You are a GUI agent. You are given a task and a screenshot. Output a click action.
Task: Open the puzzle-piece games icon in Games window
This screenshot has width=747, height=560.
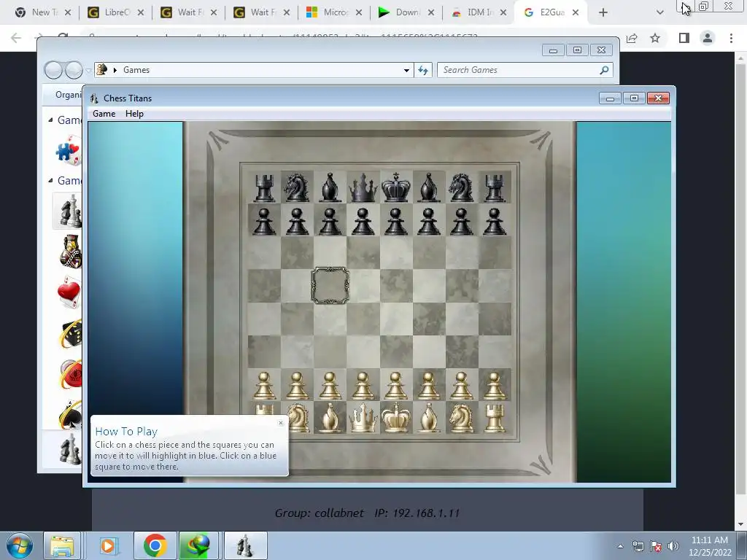(69, 150)
